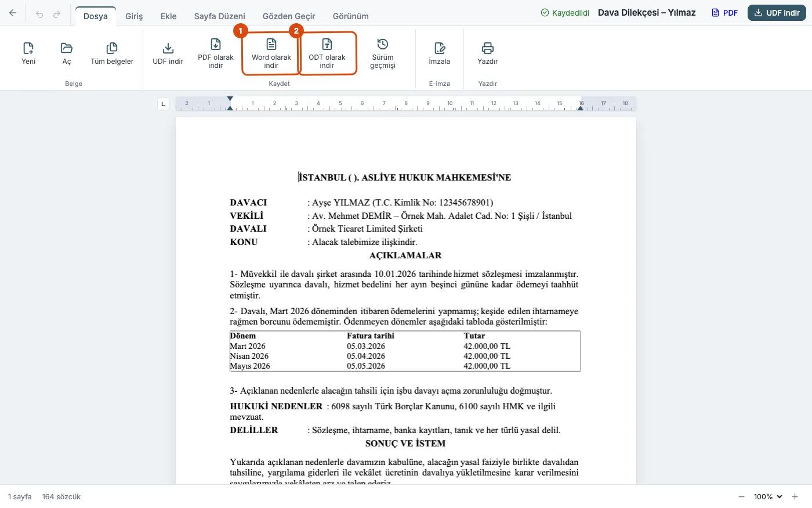
Task: Click the Ayşe YILMAZ plaintiff line
Action: coord(400,203)
